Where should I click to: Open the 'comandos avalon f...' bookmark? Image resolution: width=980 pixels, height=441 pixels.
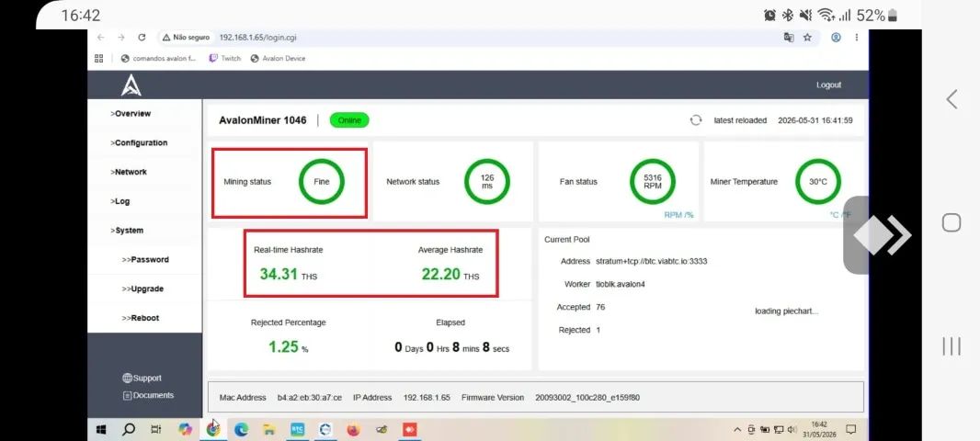[x=159, y=58]
